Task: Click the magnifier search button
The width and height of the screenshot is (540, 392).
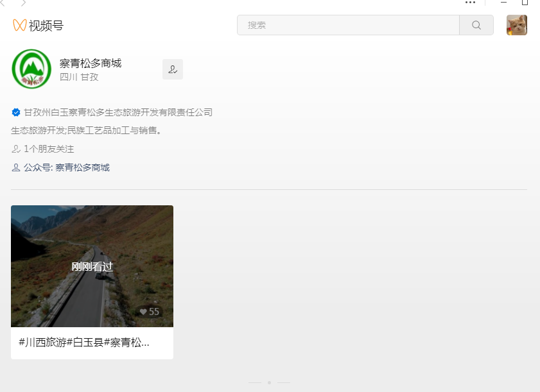Action: (476, 25)
